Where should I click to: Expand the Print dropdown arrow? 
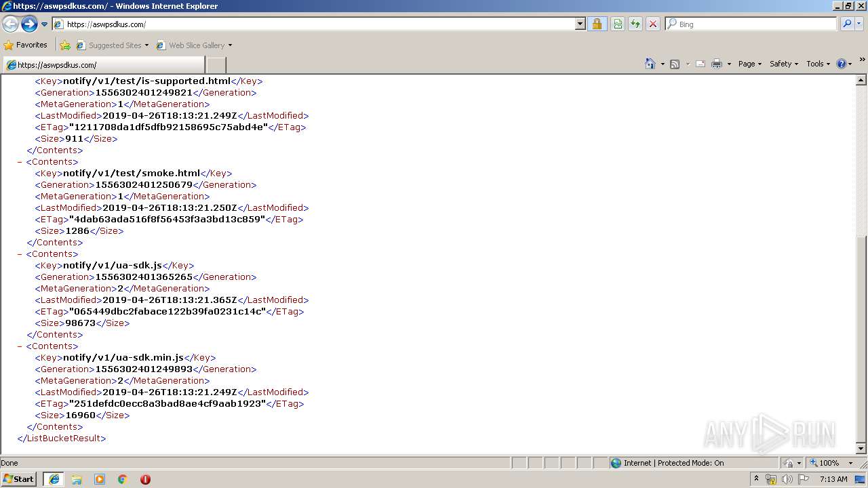[x=729, y=64]
